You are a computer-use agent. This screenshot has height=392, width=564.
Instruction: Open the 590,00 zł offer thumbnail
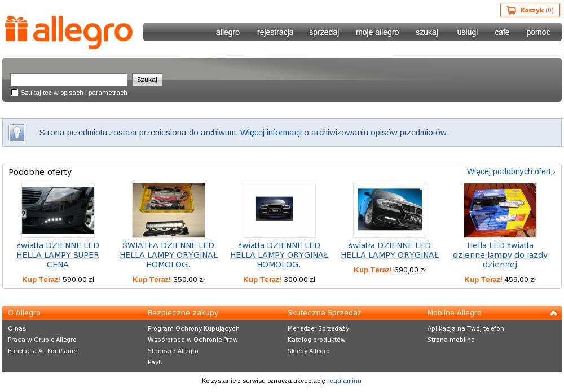[x=58, y=210]
